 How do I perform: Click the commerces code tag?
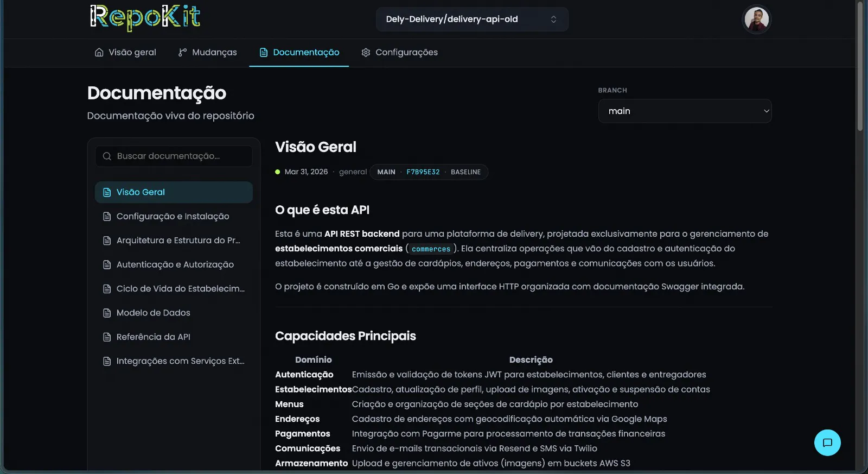coord(431,249)
